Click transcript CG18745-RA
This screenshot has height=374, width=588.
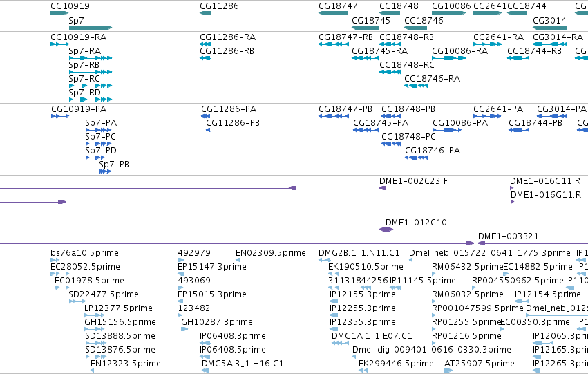(379, 51)
